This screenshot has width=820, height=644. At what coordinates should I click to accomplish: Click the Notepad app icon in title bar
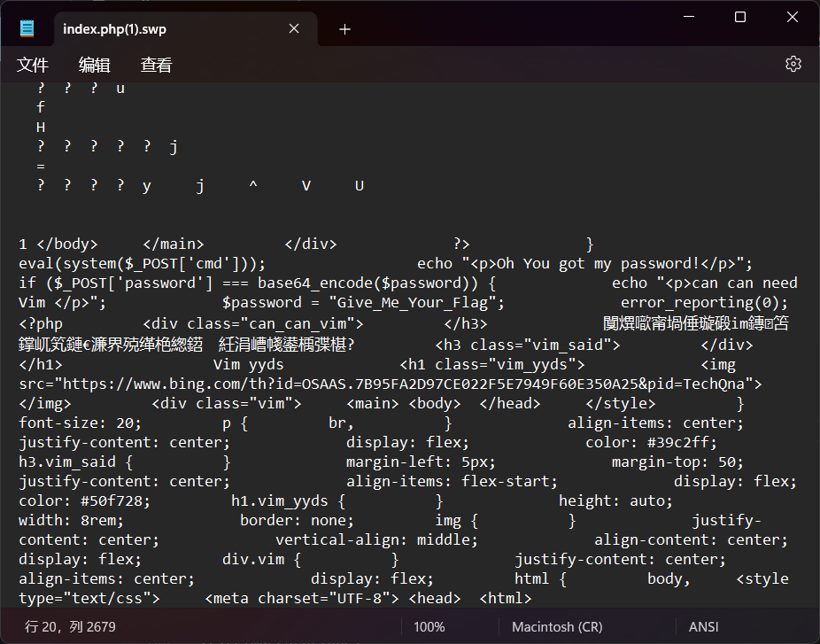(x=27, y=28)
